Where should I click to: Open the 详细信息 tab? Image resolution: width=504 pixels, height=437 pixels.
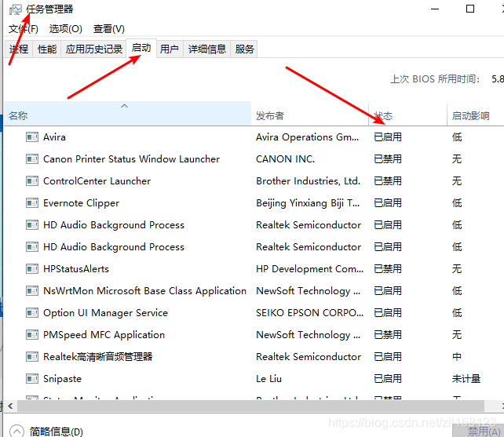[207, 49]
